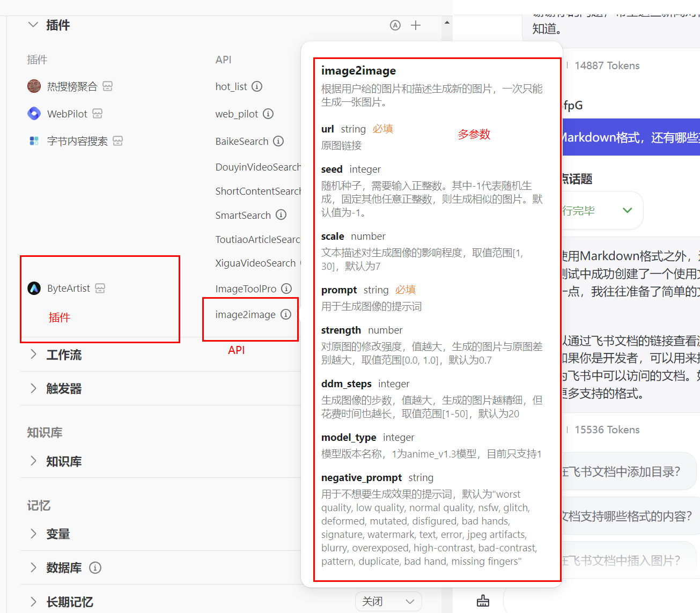Click store icon next to ByteArtist
Image resolution: width=700 pixels, height=613 pixels.
point(100,288)
